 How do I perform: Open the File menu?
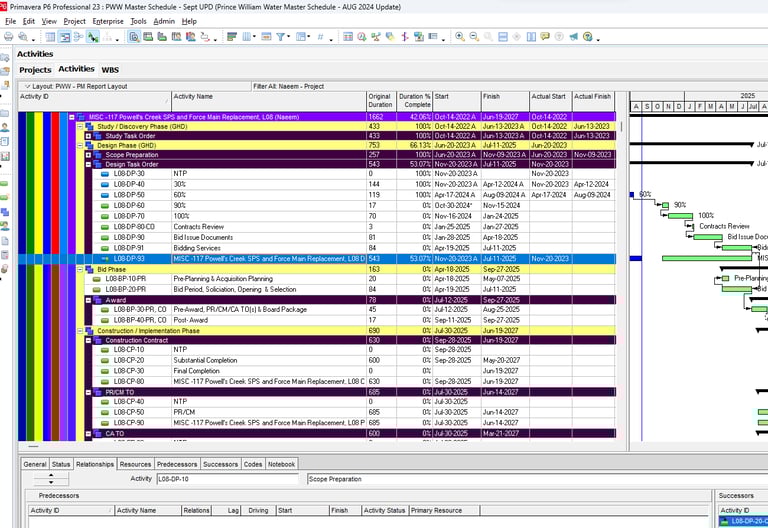(10, 21)
